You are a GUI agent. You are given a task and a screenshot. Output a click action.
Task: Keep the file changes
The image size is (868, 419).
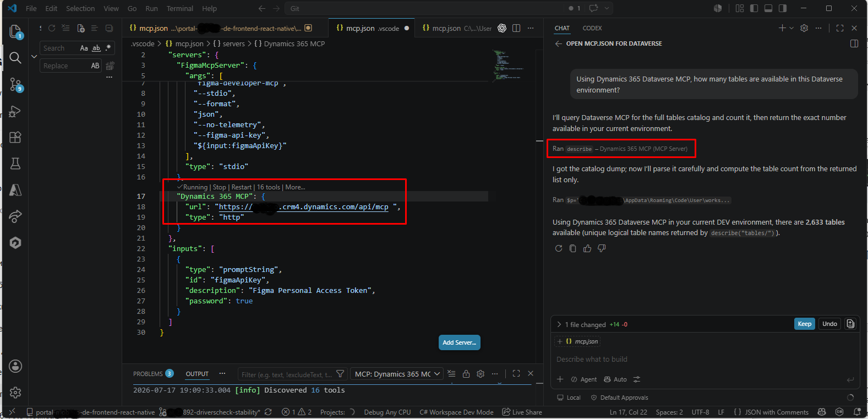point(804,324)
